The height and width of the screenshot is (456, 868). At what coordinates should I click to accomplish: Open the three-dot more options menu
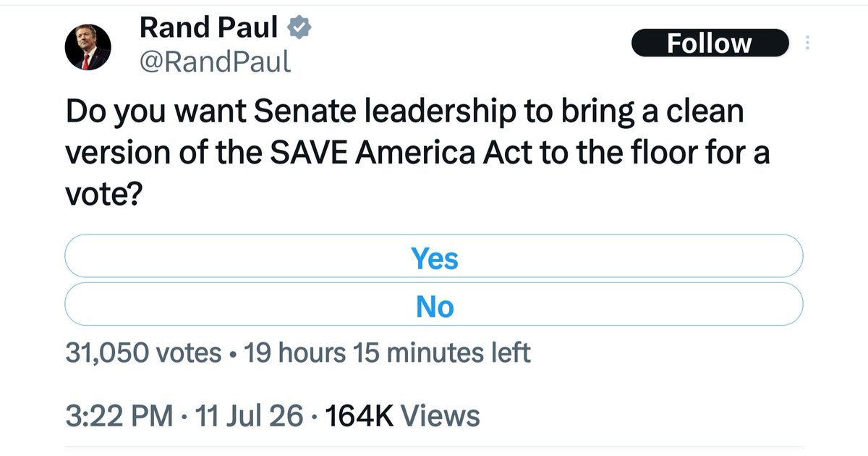(x=808, y=43)
